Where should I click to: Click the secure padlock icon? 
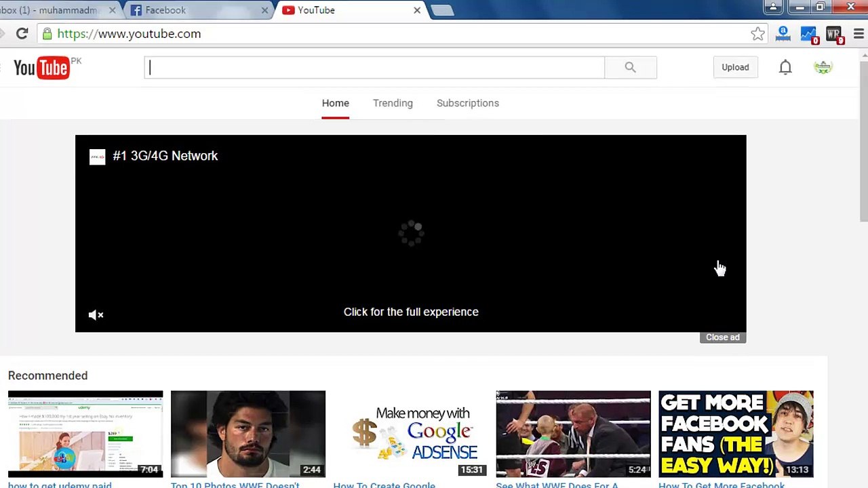[46, 34]
